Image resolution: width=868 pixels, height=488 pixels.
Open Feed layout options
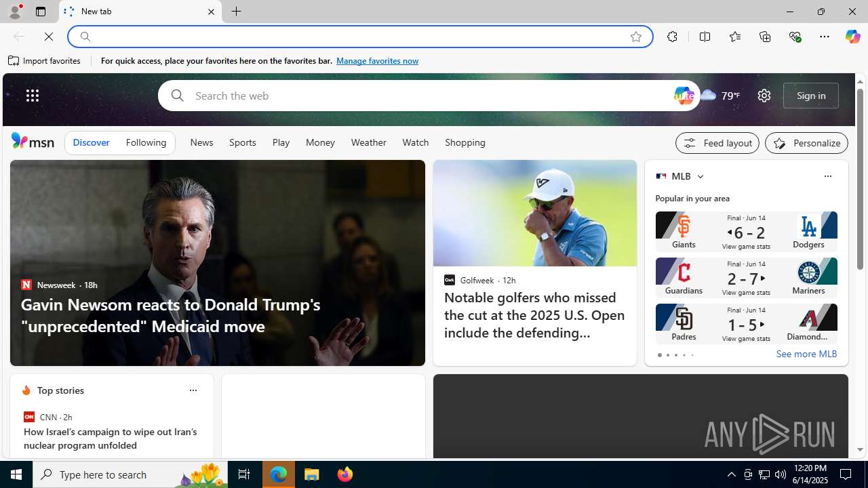pos(717,143)
